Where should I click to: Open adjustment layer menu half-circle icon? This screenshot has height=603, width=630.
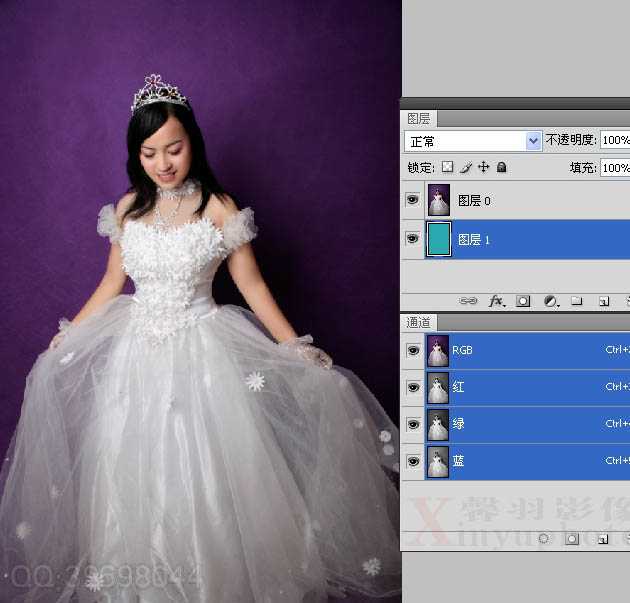point(550,300)
